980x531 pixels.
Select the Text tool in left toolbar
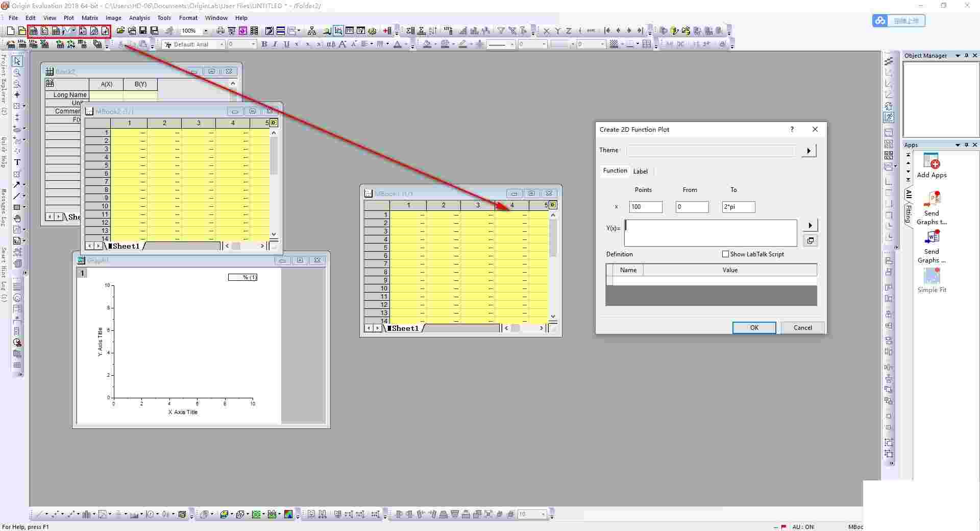[x=17, y=162]
